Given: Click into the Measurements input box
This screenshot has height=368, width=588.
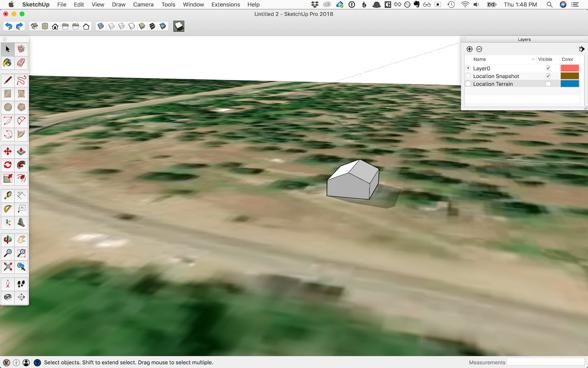Looking at the screenshot, I should click(545, 362).
